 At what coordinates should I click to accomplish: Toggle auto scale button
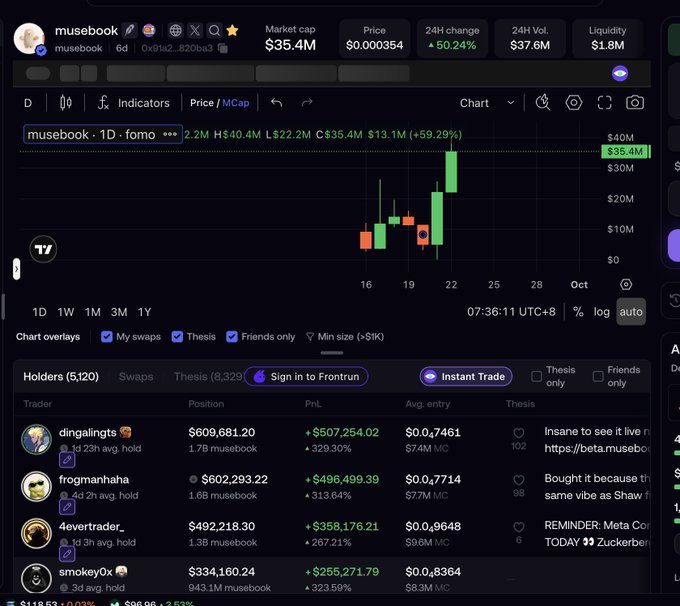click(631, 311)
